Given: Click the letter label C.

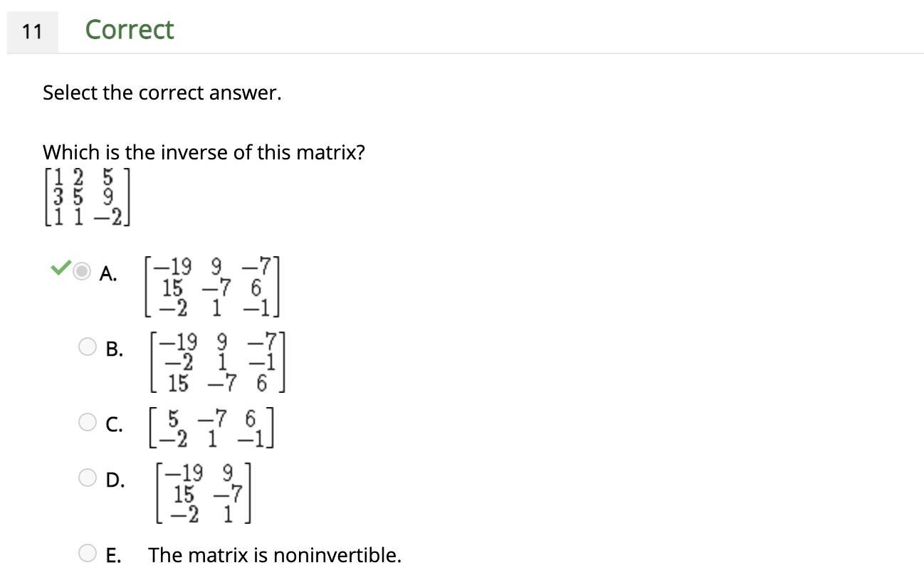Looking at the screenshot, I should coord(114,425).
